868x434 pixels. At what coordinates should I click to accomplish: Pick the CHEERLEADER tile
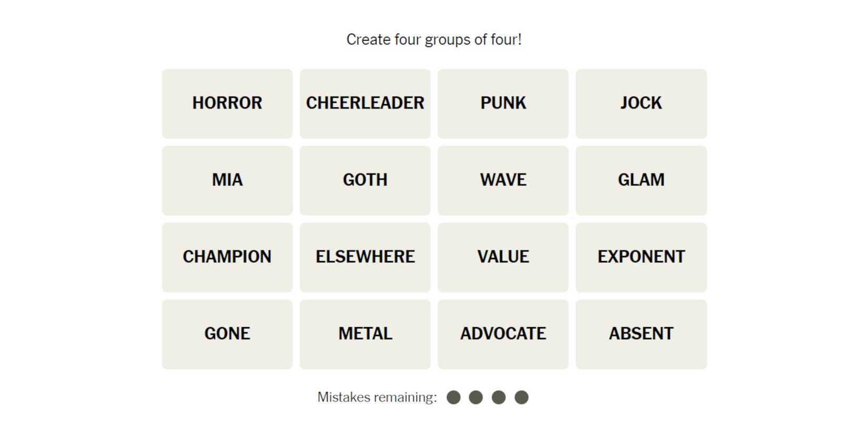[x=365, y=104]
